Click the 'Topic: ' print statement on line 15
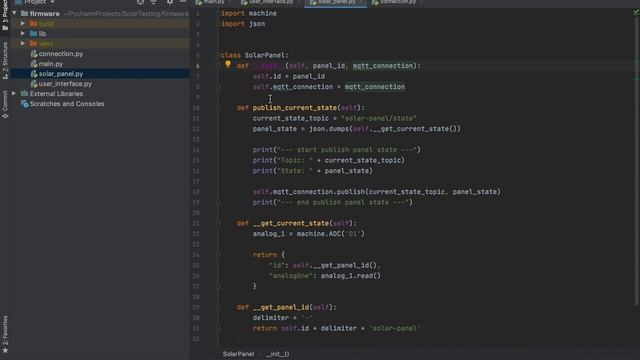 coord(329,160)
